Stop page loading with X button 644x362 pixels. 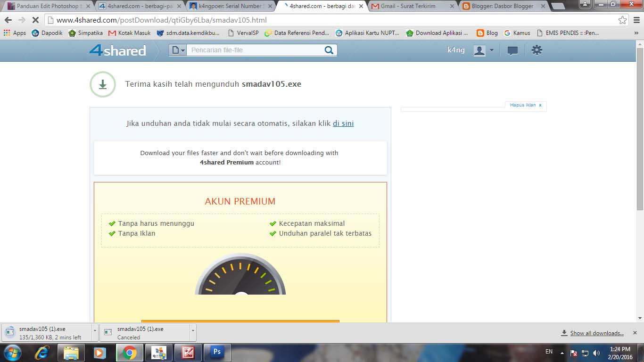[36, 20]
